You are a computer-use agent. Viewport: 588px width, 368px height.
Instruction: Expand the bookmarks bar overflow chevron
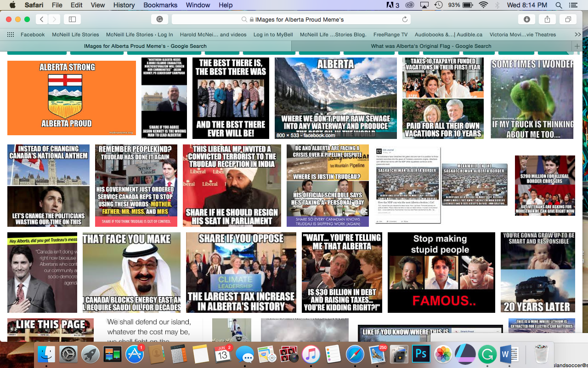(x=578, y=34)
